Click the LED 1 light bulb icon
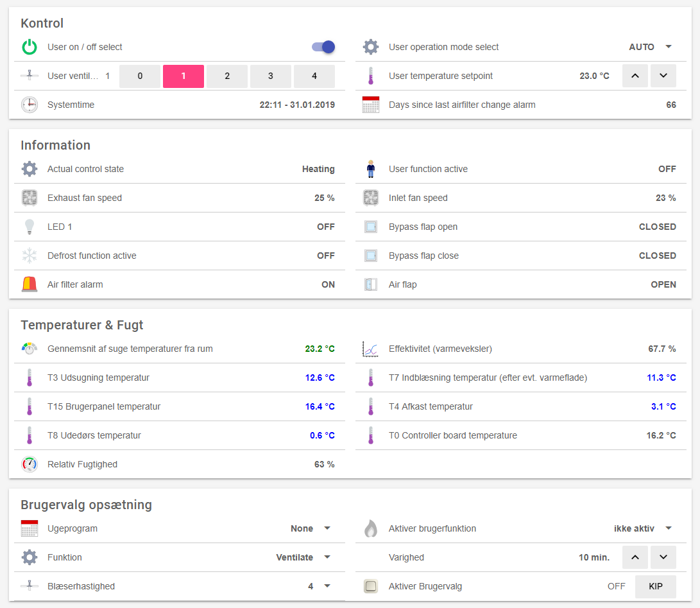Image resolution: width=700 pixels, height=608 pixels. coord(30,227)
